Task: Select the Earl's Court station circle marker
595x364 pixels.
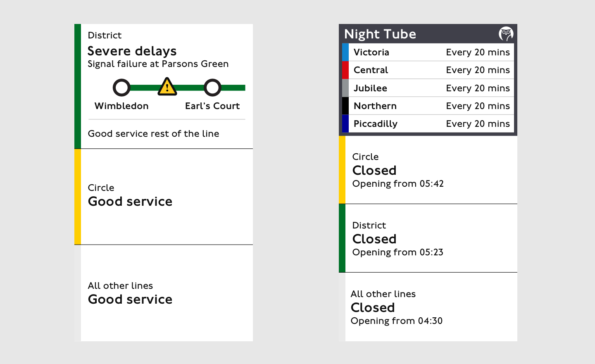Action: [x=212, y=88]
